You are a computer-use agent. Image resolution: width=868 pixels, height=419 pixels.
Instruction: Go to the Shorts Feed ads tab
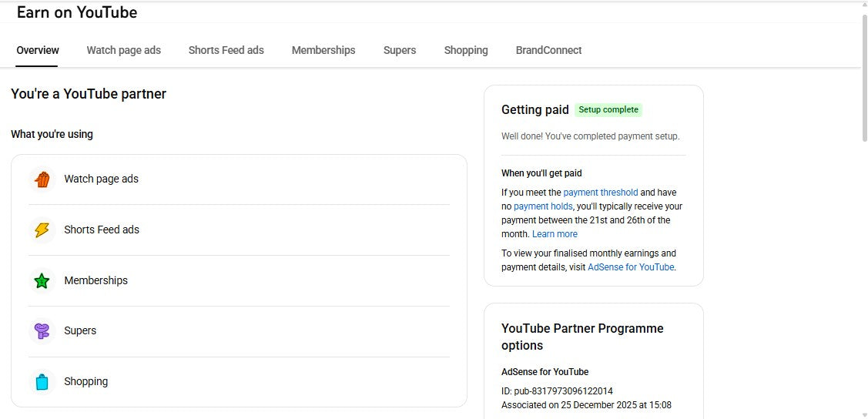coord(226,50)
